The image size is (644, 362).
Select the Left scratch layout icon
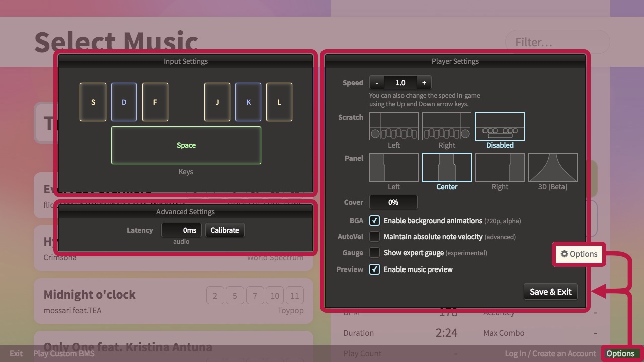point(394,126)
